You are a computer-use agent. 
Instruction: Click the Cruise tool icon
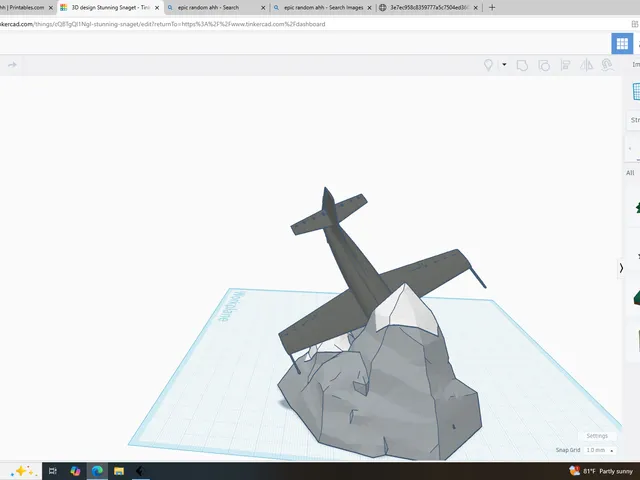point(607,65)
